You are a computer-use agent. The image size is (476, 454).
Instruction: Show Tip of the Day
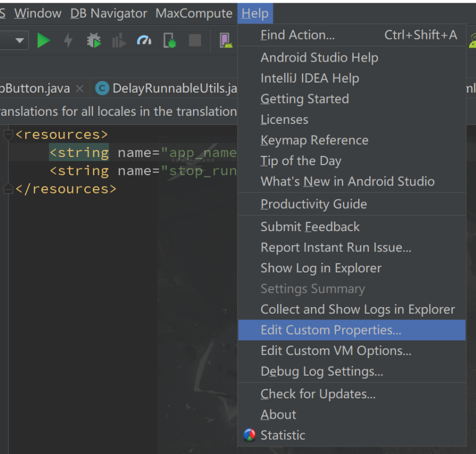point(352,161)
